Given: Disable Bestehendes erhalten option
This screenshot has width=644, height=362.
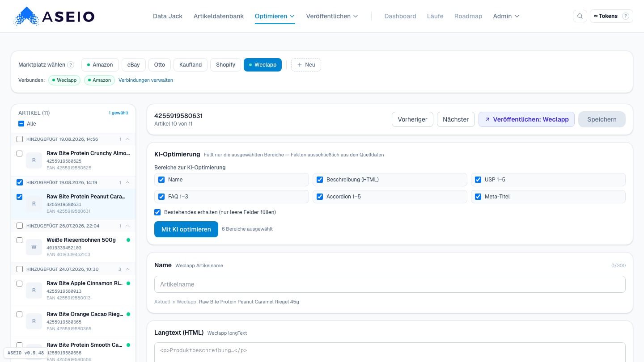Looking at the screenshot, I should pos(157,212).
